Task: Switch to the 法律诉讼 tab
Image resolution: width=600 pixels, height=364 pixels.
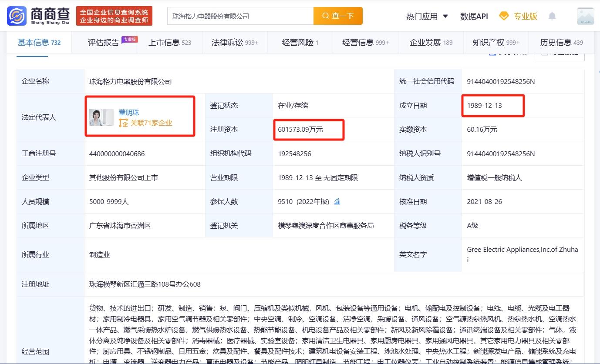Action: point(234,42)
